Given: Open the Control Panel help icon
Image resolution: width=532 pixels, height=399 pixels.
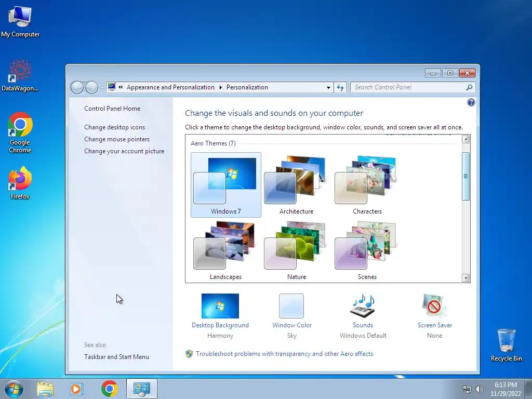Looking at the screenshot, I should [x=471, y=102].
